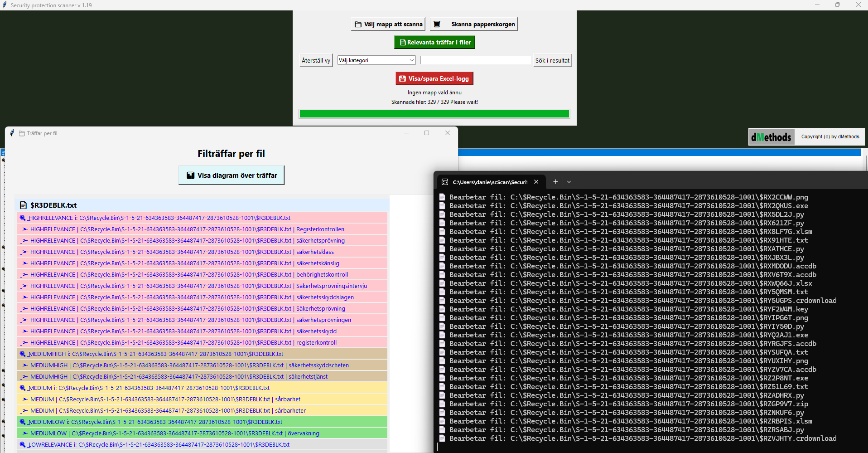Click the chart icon on Visa diagram över träffar

coord(191,175)
